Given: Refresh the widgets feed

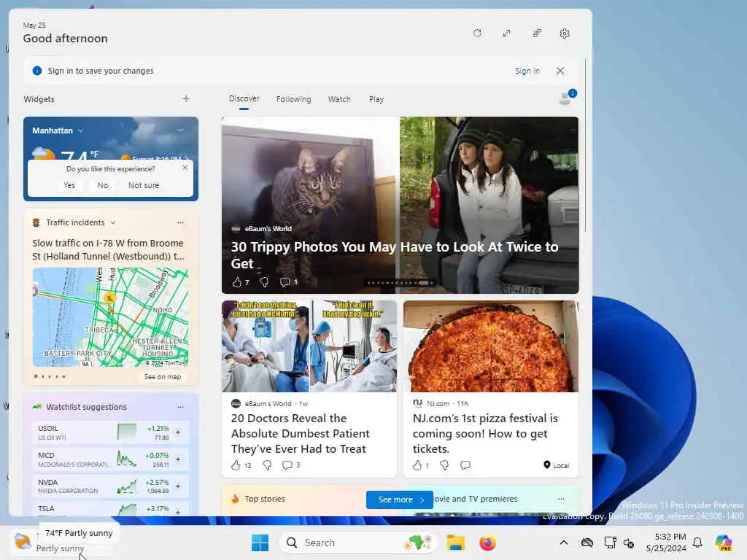Looking at the screenshot, I should [x=477, y=34].
